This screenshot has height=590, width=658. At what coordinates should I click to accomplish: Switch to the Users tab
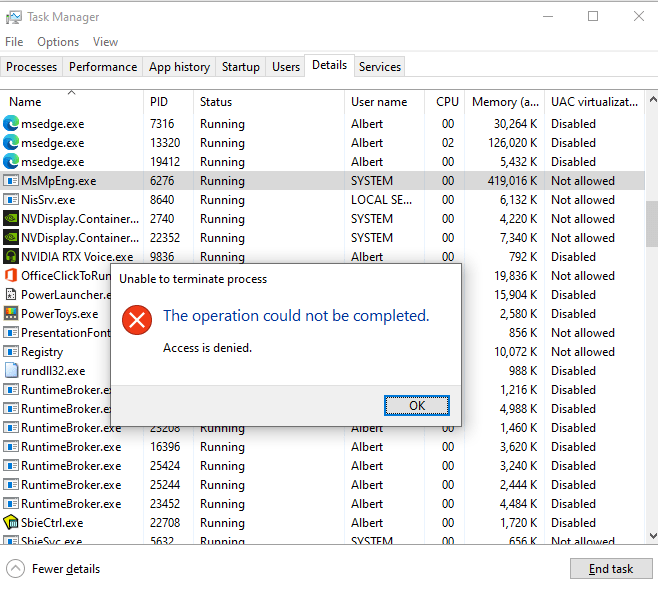(286, 67)
